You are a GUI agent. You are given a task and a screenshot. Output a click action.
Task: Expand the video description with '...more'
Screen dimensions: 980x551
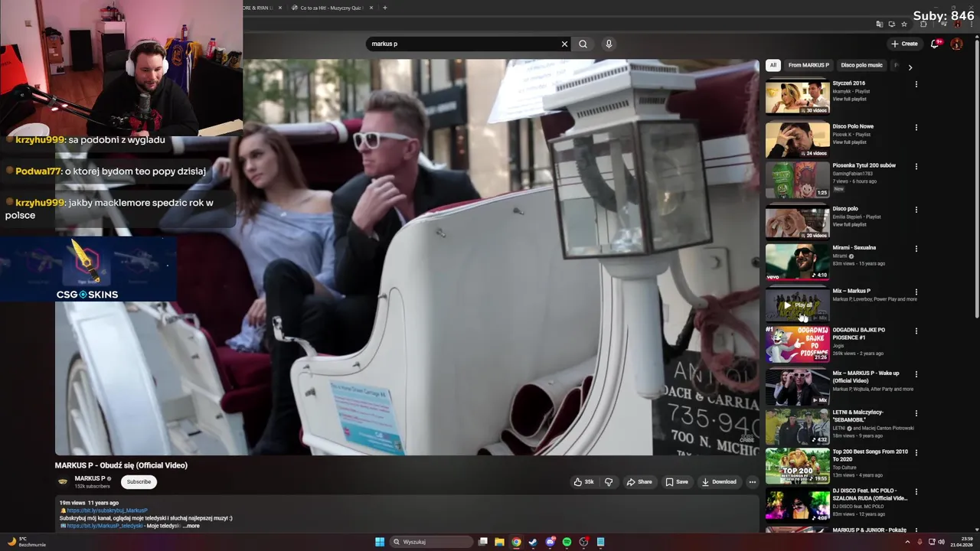click(191, 526)
